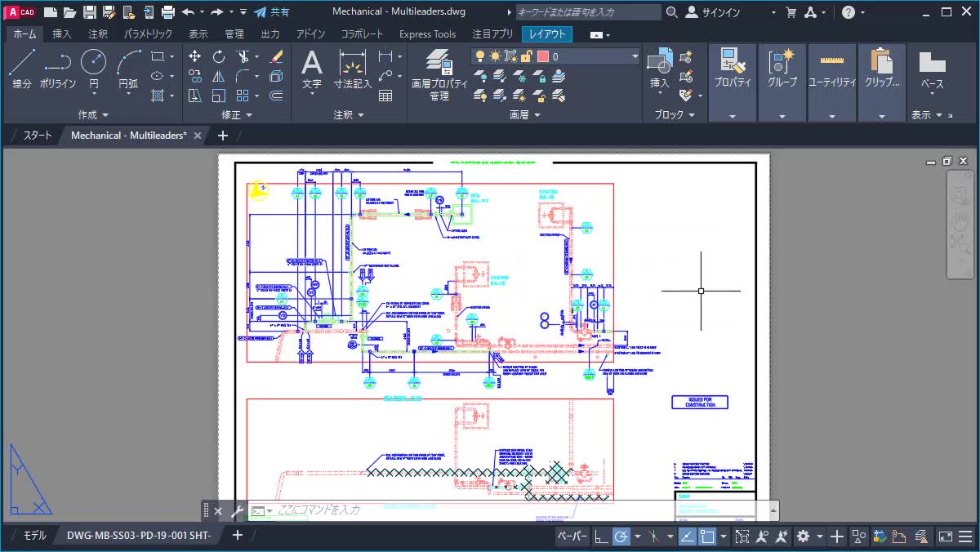Toggle Ortho mode in status bar
The height and width of the screenshot is (552, 980).
(600, 536)
